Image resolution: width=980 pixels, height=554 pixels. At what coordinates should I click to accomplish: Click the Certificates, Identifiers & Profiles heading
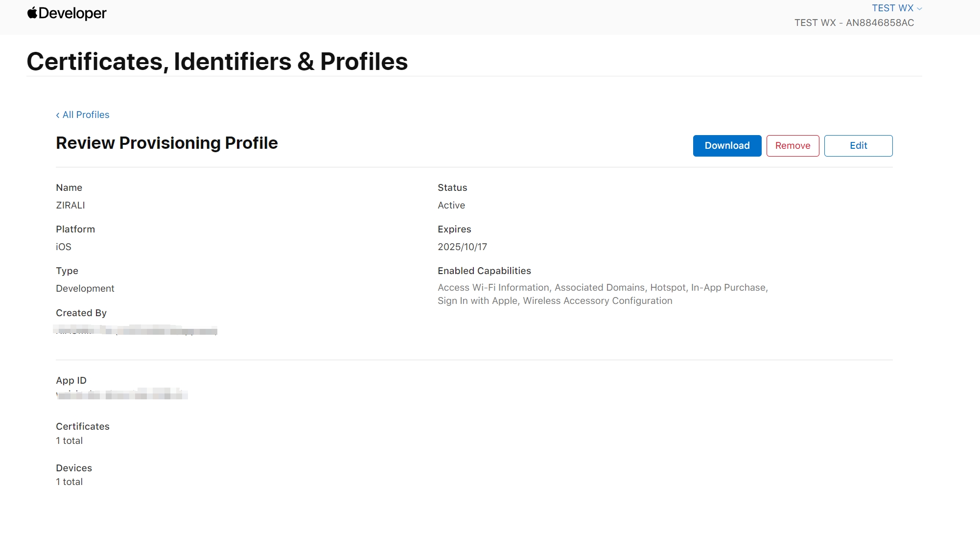217,62
